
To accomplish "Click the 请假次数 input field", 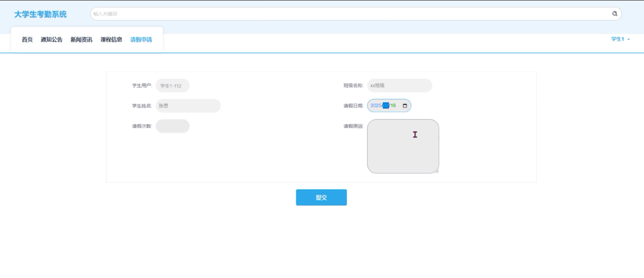I will (172, 126).
